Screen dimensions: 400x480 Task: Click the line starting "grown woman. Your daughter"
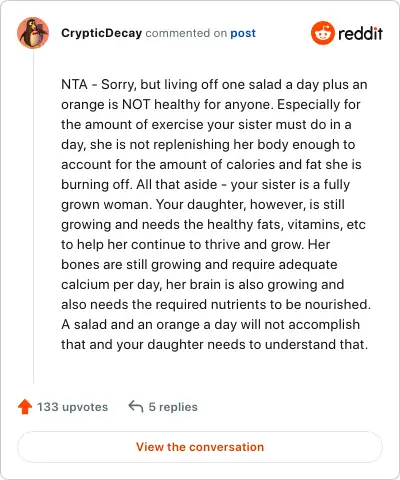tap(203, 204)
